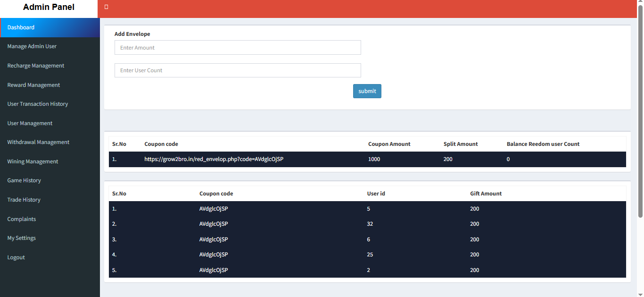Navigate to User Management
Viewport: 644px width, 297px height.
click(x=30, y=123)
